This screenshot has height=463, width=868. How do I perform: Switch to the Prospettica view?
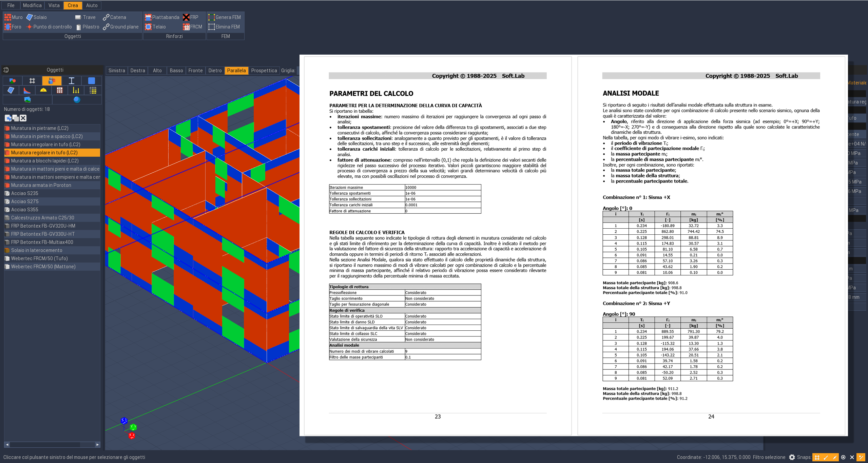click(x=264, y=71)
